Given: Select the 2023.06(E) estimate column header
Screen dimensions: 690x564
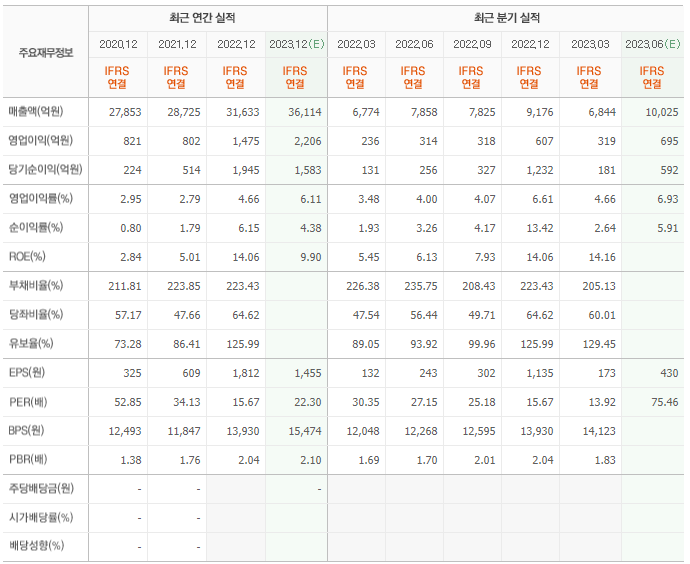Looking at the screenshot, I should click(x=653, y=44).
